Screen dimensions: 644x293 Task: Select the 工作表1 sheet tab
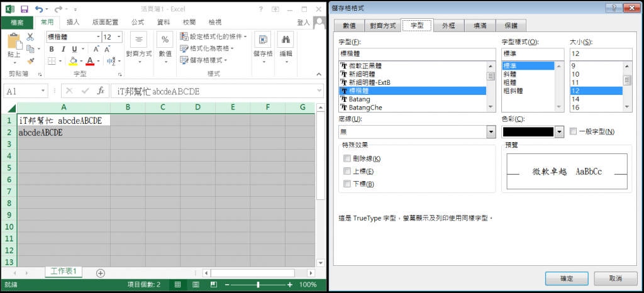pyautogui.click(x=64, y=271)
